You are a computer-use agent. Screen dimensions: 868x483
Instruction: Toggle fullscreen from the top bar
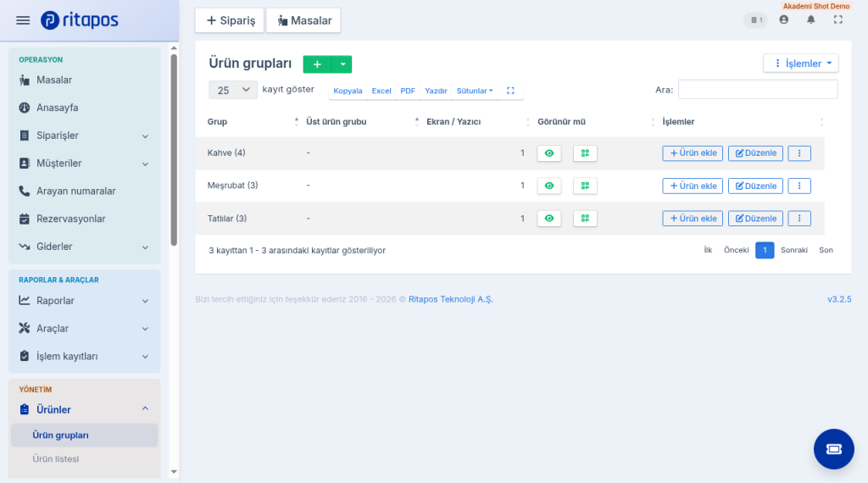coord(838,20)
